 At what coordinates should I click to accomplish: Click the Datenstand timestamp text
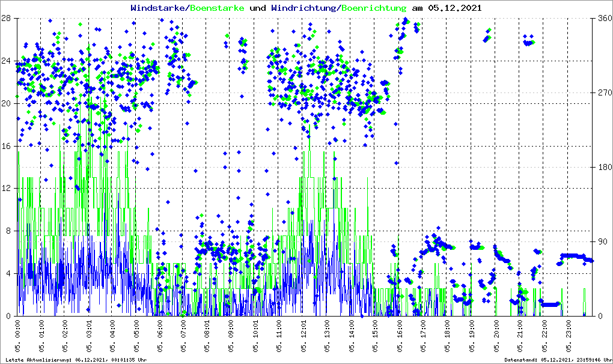coord(557,360)
